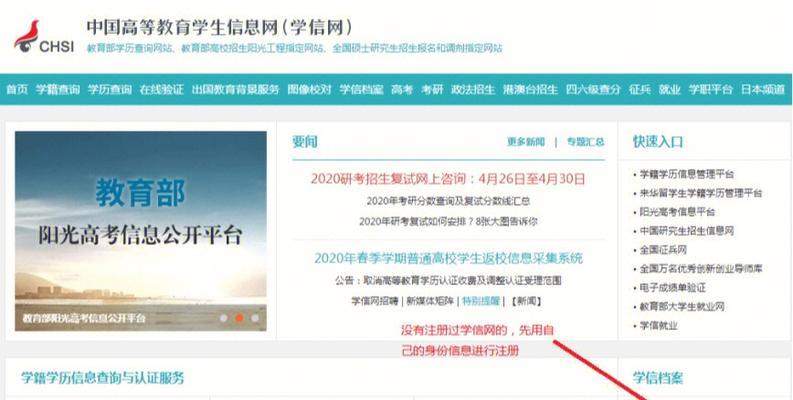Select the active orange carousel dot
This screenshot has height=400, width=793.
coord(240,318)
